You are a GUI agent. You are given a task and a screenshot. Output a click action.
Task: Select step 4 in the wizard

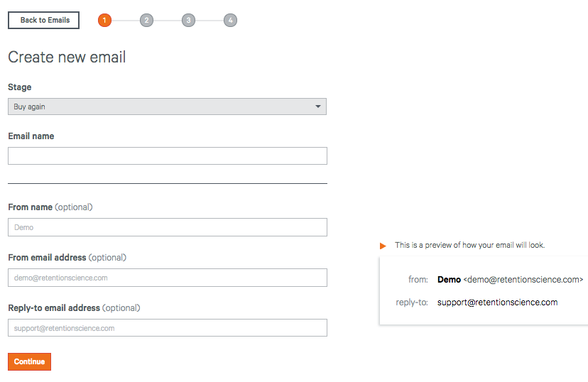tap(231, 21)
